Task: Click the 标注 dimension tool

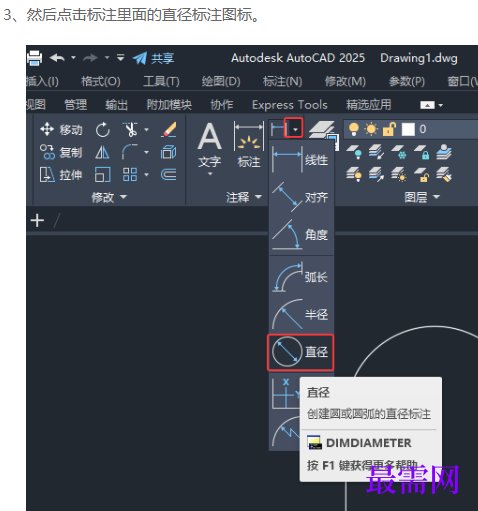Action: (x=249, y=145)
